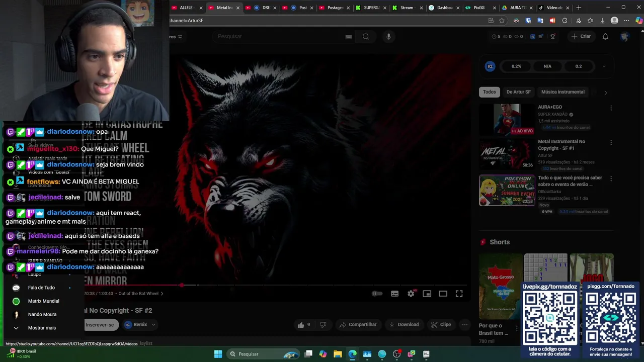Switch to the PixGG browser tab
This screenshot has height=362, width=644.
(x=479, y=8)
